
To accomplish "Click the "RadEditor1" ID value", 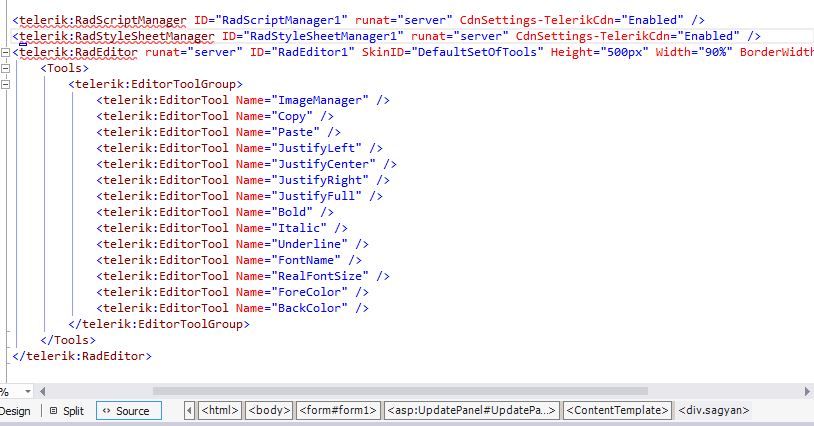I will [313, 52].
